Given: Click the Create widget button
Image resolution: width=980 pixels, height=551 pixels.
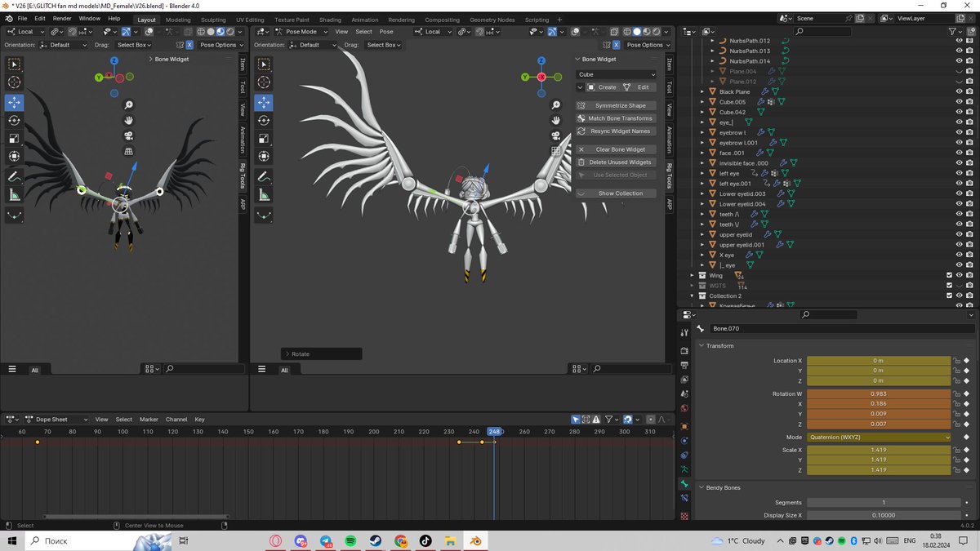Looking at the screenshot, I should (602, 87).
